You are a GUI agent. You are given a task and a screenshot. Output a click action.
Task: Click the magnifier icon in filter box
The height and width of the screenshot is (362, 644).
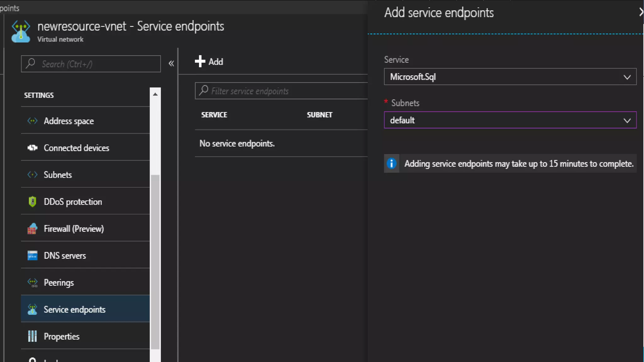(x=204, y=90)
